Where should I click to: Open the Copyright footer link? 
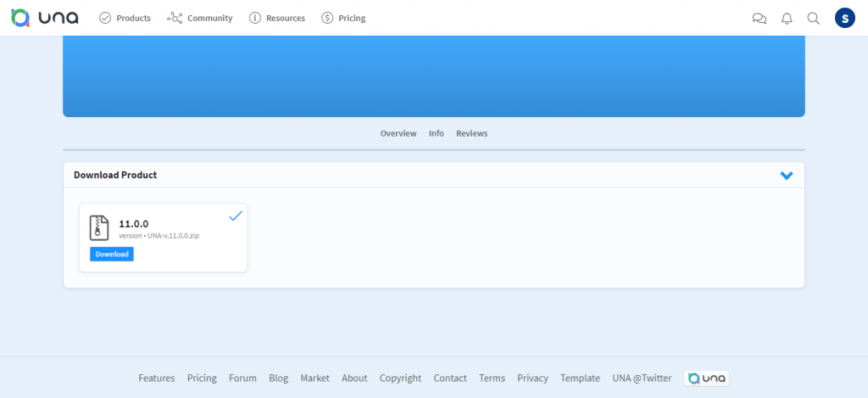coord(400,378)
